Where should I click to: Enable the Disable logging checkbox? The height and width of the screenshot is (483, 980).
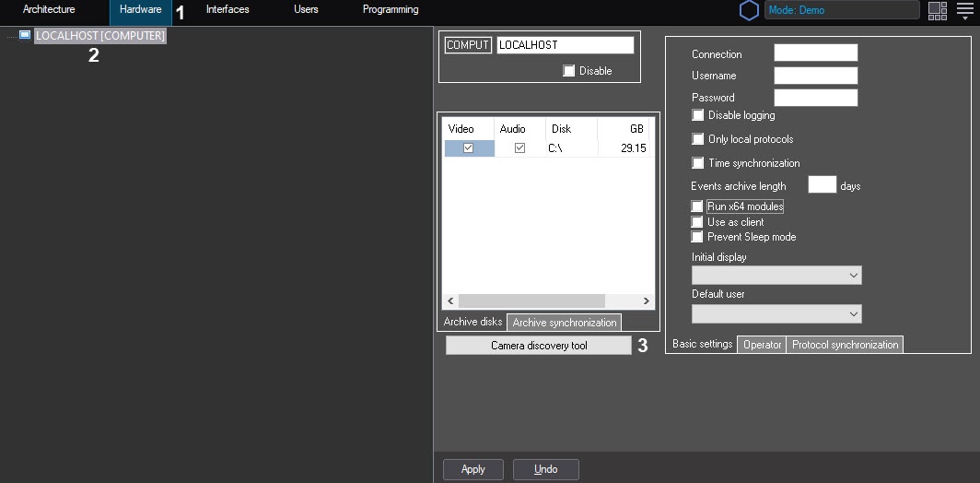pos(697,115)
